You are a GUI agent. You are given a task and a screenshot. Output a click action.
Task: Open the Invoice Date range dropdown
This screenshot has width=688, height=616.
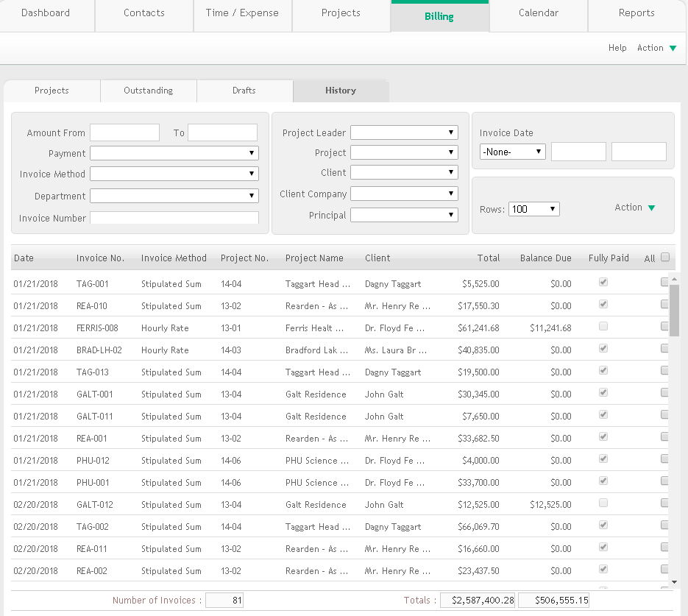tap(512, 152)
